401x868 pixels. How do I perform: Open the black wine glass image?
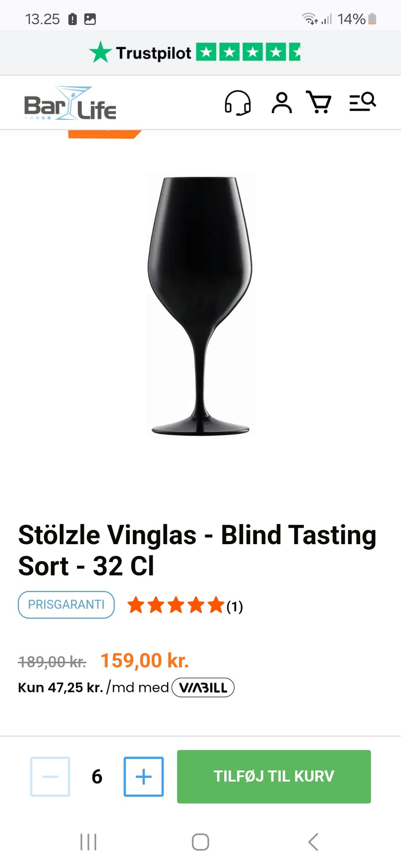click(200, 305)
